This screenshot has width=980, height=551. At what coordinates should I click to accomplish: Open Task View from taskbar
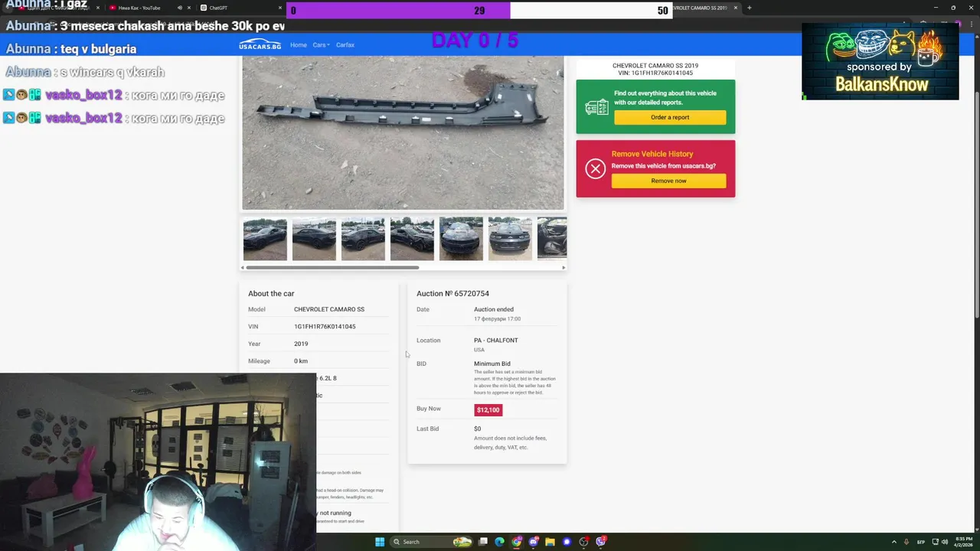pyautogui.click(x=483, y=542)
